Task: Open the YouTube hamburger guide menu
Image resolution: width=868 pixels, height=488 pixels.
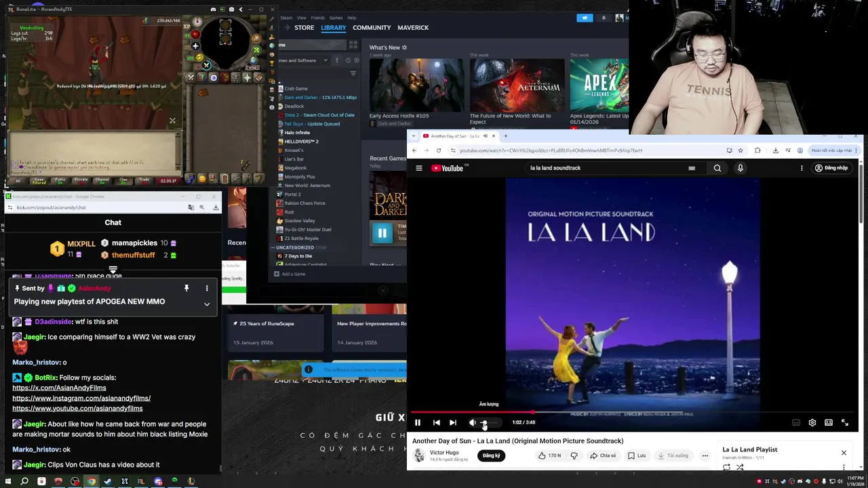Action: [x=419, y=168]
